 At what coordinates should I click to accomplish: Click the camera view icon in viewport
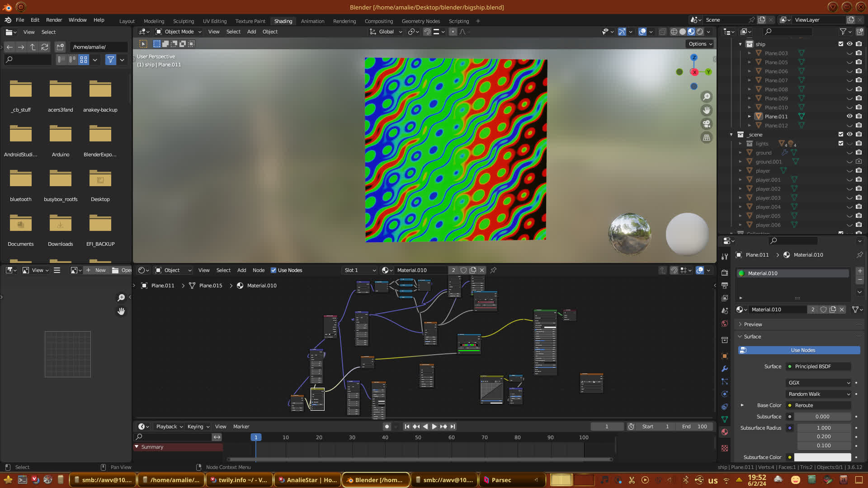(x=706, y=124)
